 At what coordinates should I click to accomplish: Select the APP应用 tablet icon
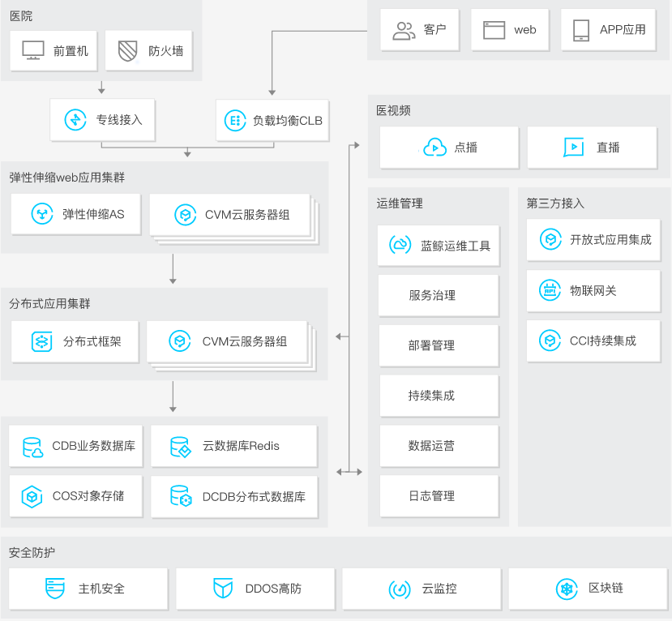(x=580, y=30)
